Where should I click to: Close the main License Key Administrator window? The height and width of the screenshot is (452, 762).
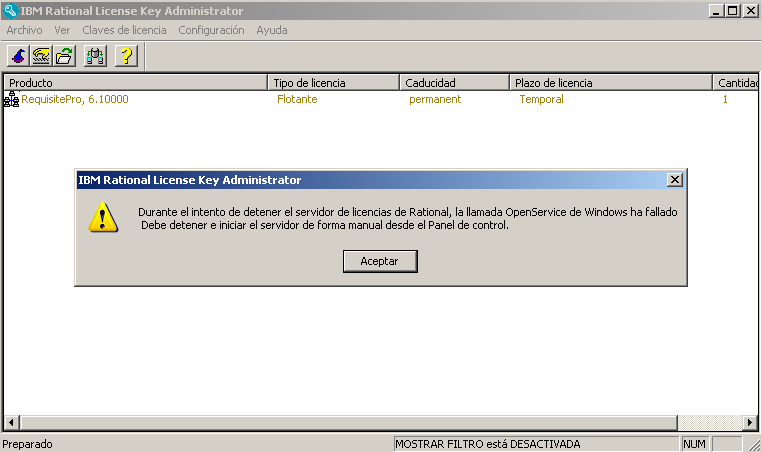point(750,10)
